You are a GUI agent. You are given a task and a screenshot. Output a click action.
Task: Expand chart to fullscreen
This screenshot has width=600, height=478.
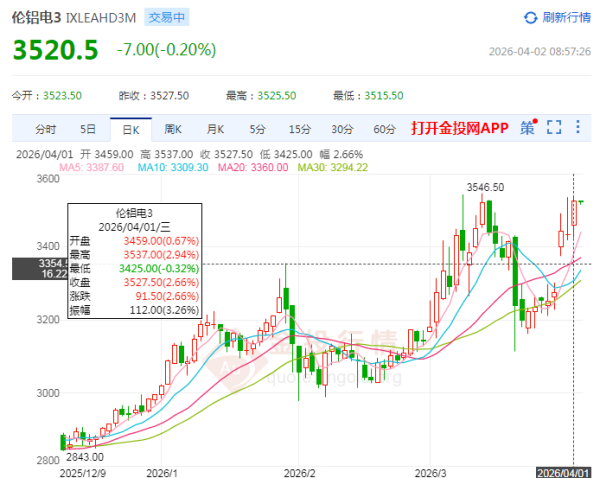pyautogui.click(x=554, y=127)
